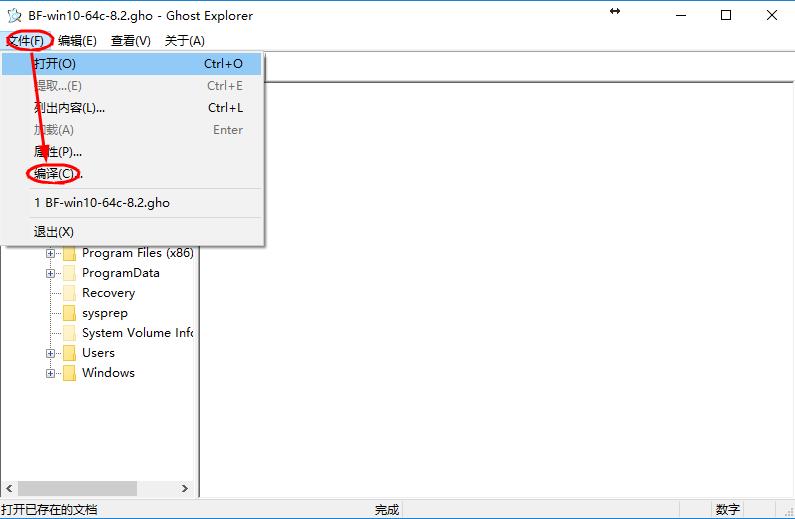
Task: Select 列出内容(L)... menu entry
Action: [x=132, y=108]
